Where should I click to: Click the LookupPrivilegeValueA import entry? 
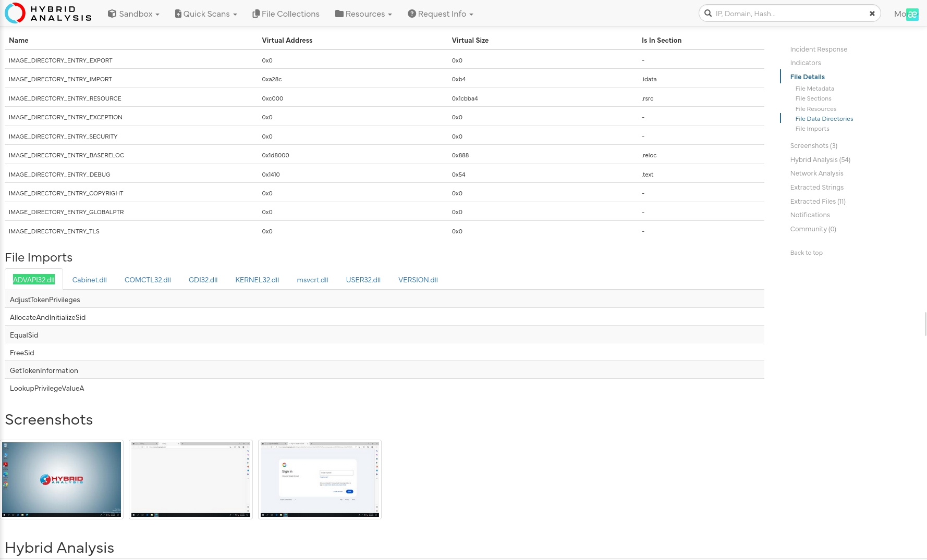pyautogui.click(x=47, y=389)
